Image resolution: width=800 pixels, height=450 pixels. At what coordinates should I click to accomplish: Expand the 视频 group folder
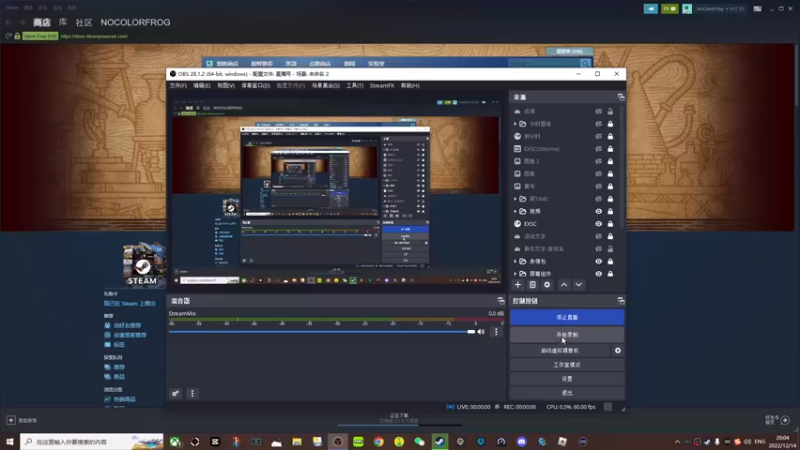pyautogui.click(x=515, y=211)
